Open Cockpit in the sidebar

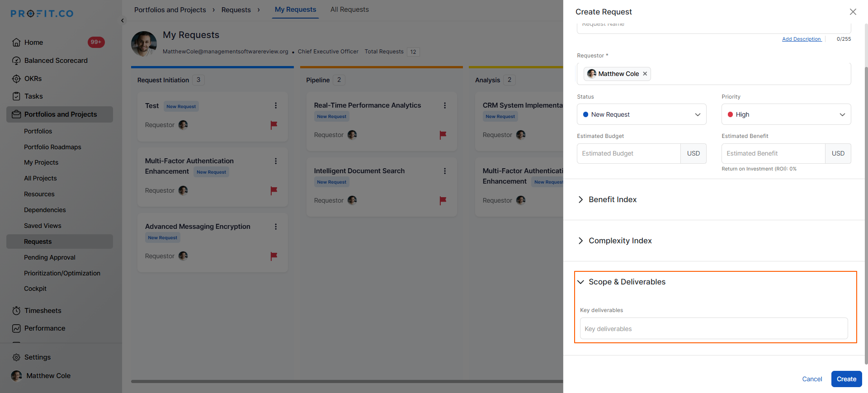pos(35,289)
